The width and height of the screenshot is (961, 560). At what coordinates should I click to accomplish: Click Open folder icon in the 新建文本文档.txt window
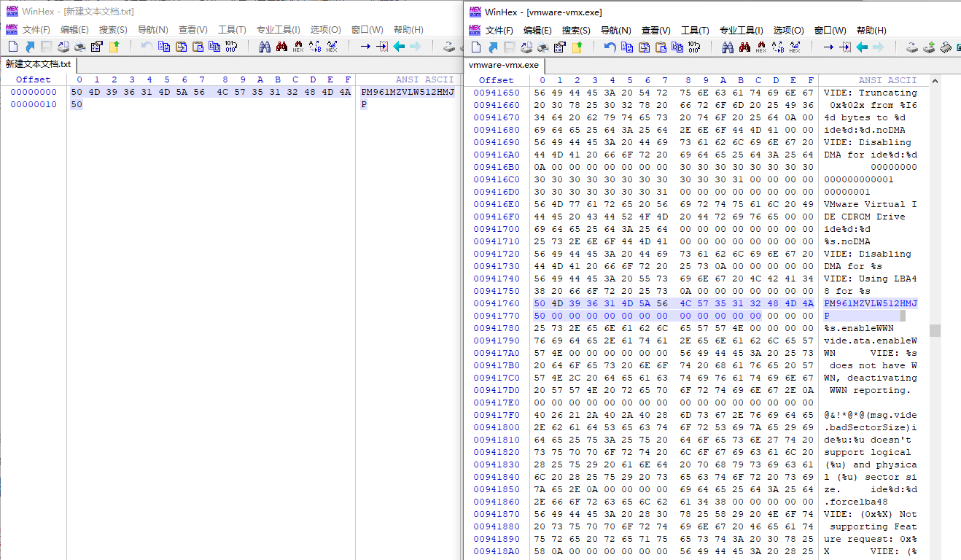114,47
